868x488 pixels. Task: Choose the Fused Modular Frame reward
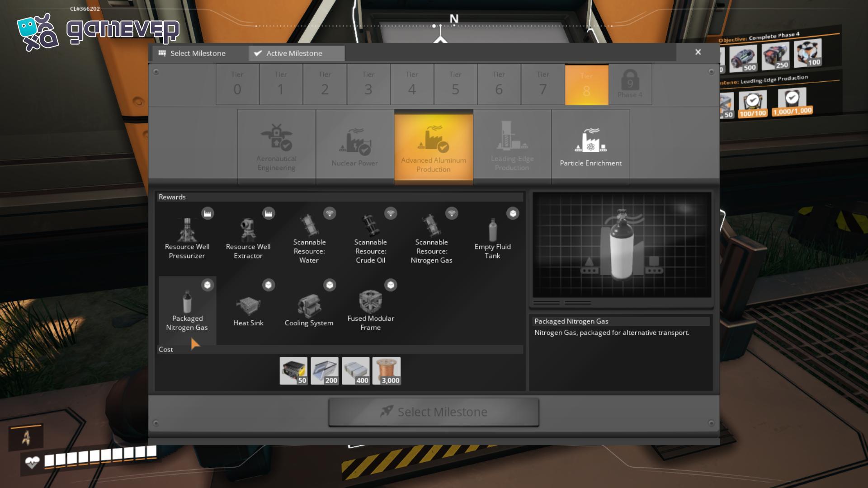pyautogui.click(x=370, y=310)
